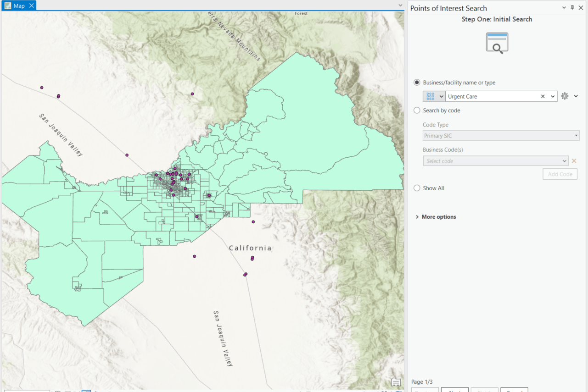
Task: Open the search term history dropdown
Action: coord(553,96)
